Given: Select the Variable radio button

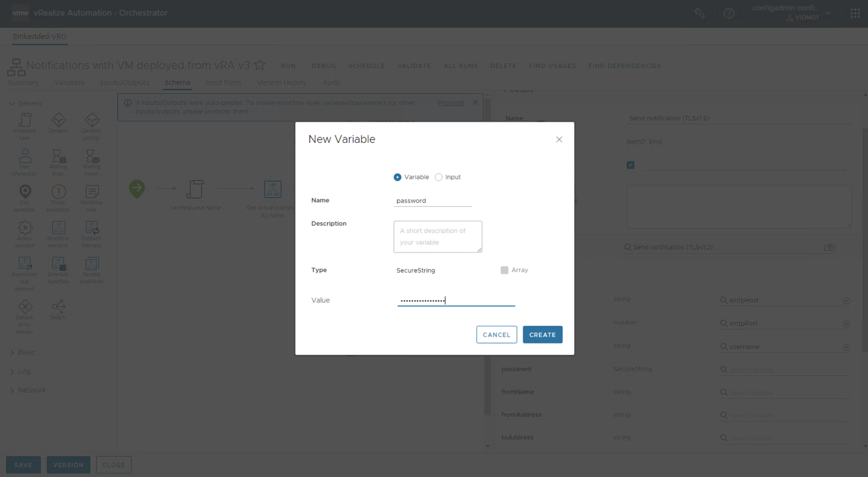Looking at the screenshot, I should point(397,177).
